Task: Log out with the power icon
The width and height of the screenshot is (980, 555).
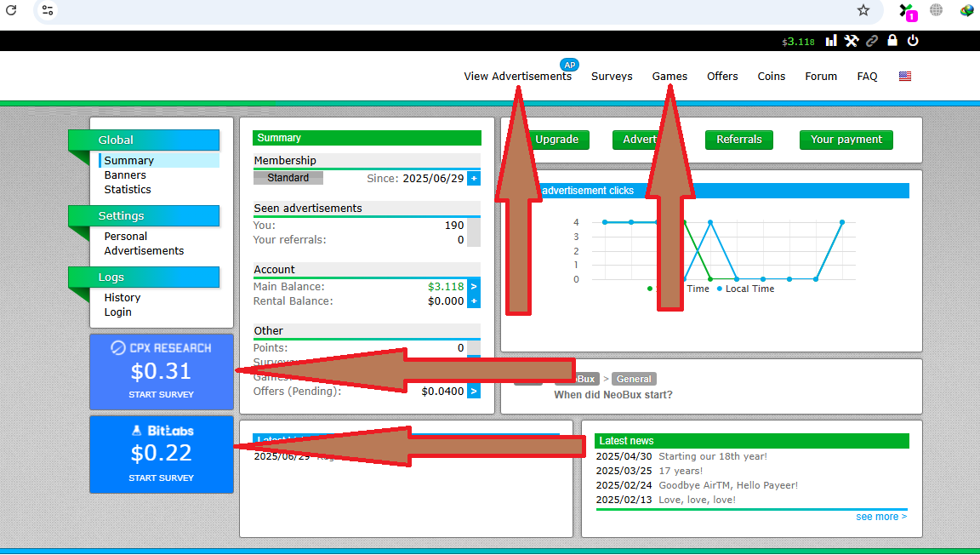Action: pyautogui.click(x=913, y=40)
